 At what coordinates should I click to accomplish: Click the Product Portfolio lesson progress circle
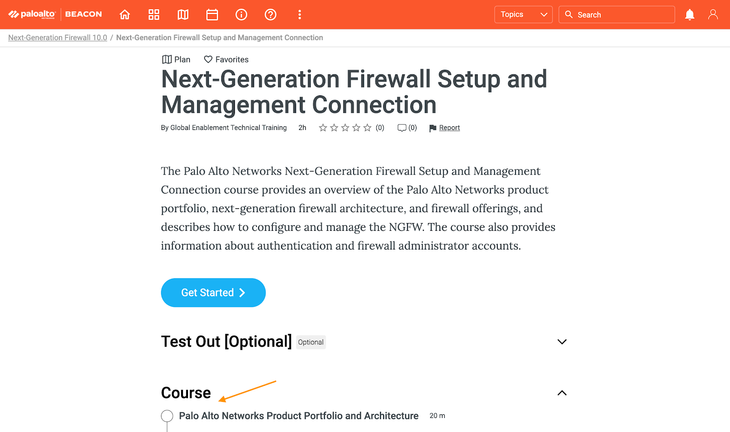coord(167,416)
